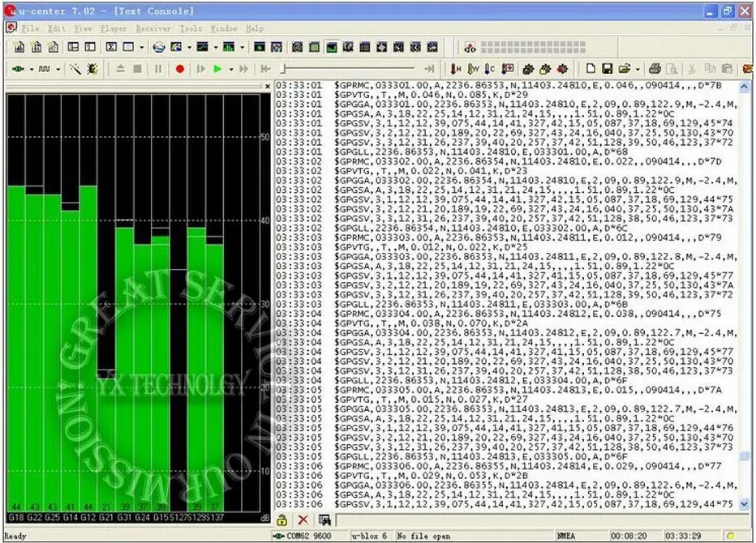Click the Coldstart thermometer C icon
The width and height of the screenshot is (756, 543).
(x=490, y=69)
